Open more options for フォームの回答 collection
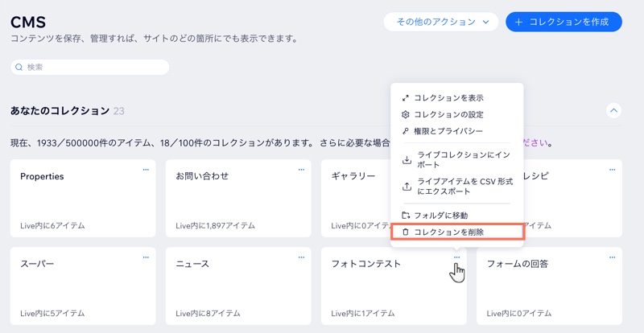Screen dimensions: 644x333 [612, 257]
